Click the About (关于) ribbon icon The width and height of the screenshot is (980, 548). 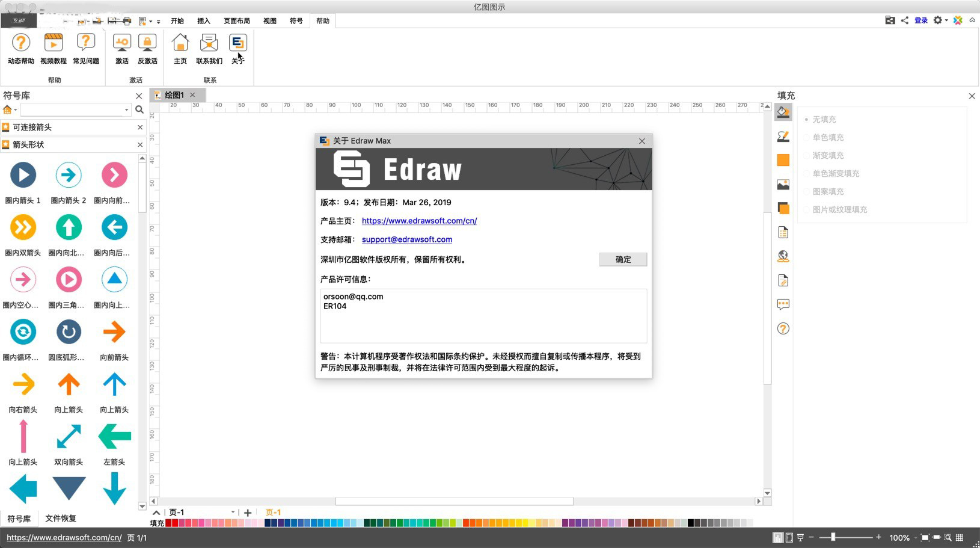pyautogui.click(x=238, y=43)
